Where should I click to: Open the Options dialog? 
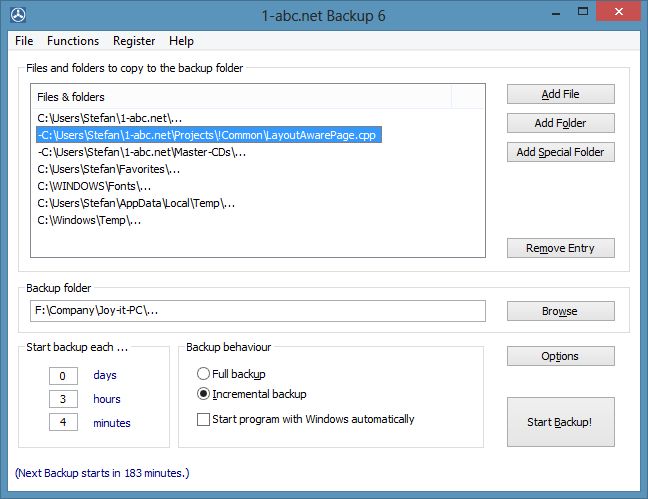click(x=560, y=356)
